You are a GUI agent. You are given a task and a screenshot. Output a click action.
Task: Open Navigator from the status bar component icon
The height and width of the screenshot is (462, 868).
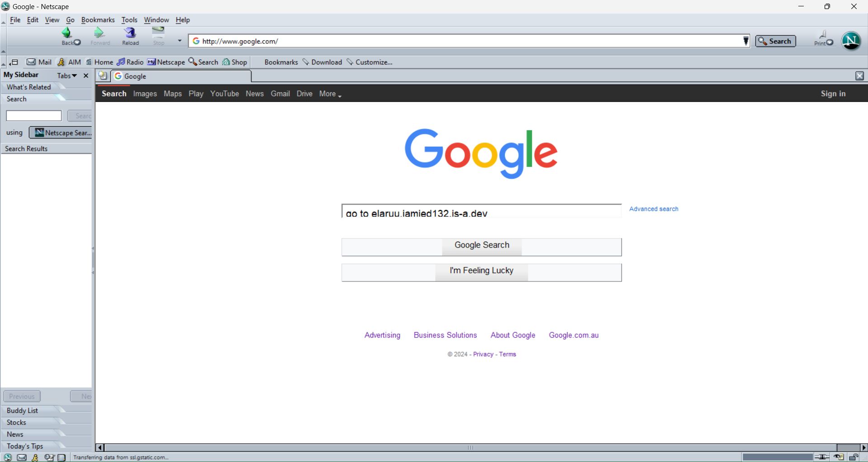coord(8,457)
